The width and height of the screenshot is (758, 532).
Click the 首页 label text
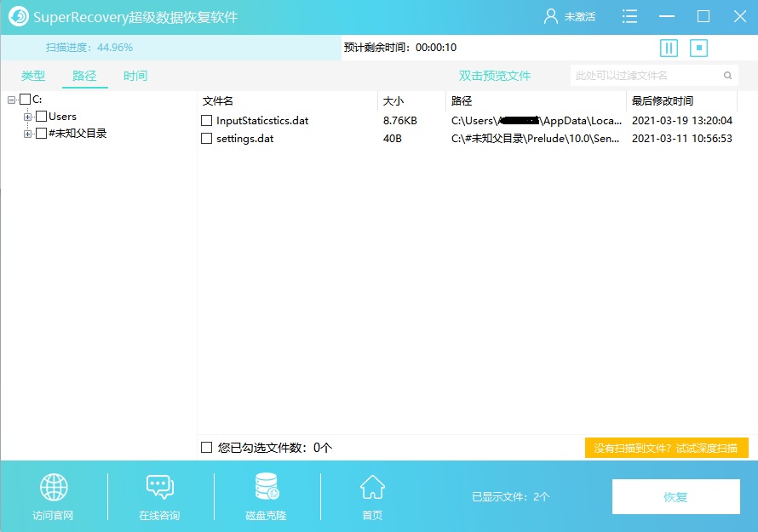coord(372,516)
